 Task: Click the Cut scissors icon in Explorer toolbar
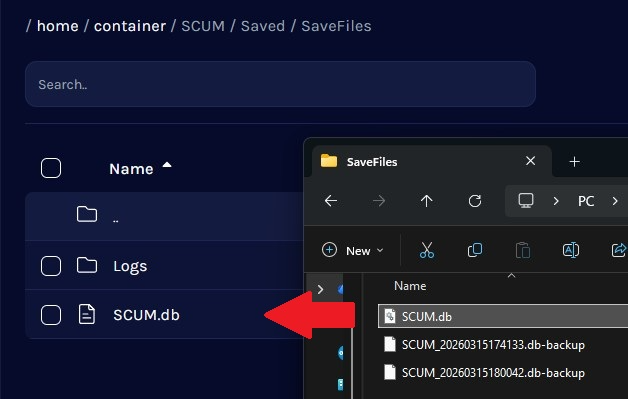click(x=427, y=250)
